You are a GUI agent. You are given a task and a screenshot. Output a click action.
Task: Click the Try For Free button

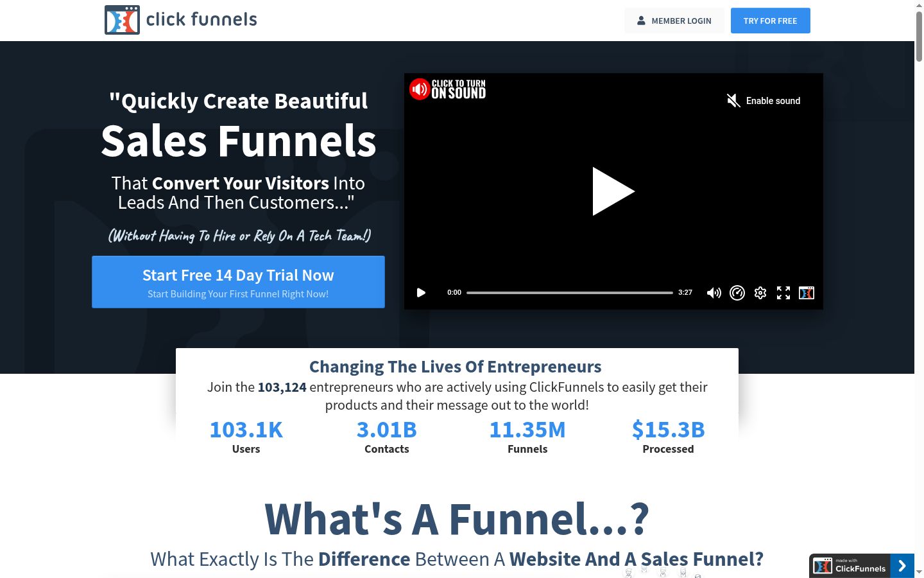tap(771, 21)
